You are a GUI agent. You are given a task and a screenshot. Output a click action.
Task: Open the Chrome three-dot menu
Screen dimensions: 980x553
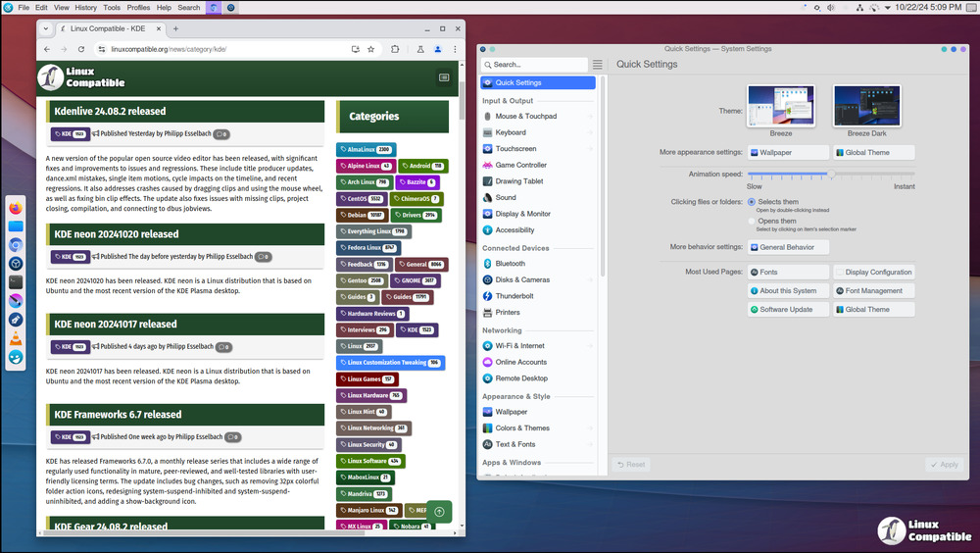[455, 49]
